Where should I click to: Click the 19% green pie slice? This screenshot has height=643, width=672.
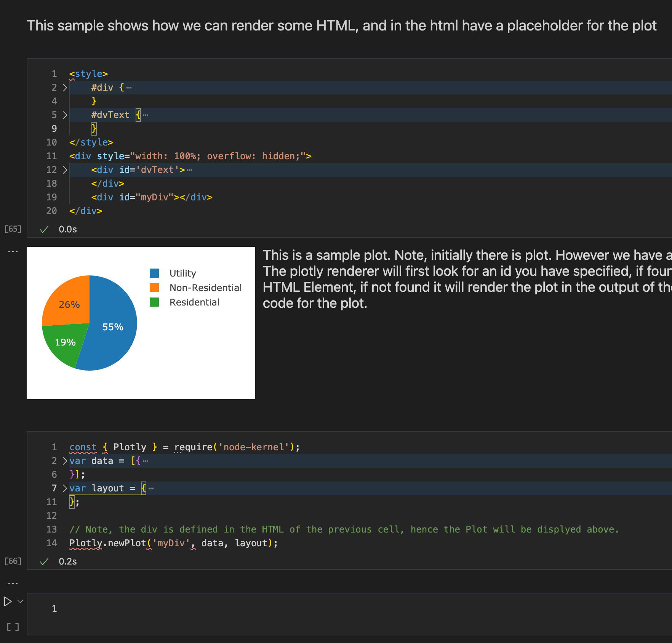[65, 342]
